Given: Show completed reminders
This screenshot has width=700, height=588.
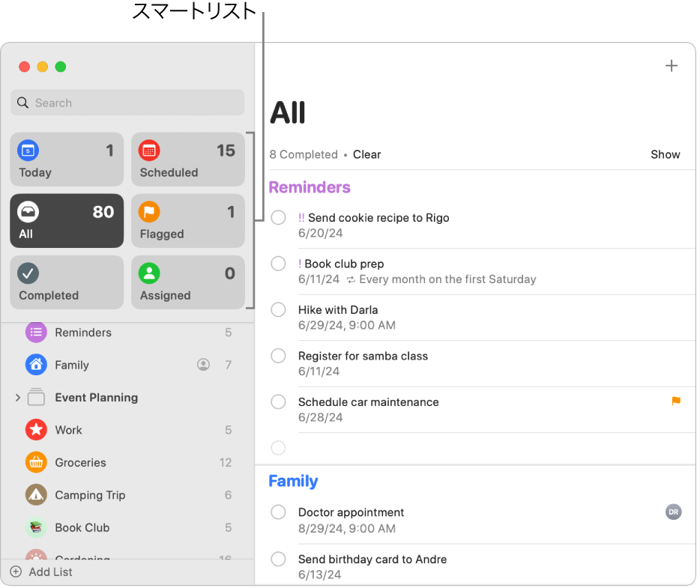Looking at the screenshot, I should (x=666, y=154).
